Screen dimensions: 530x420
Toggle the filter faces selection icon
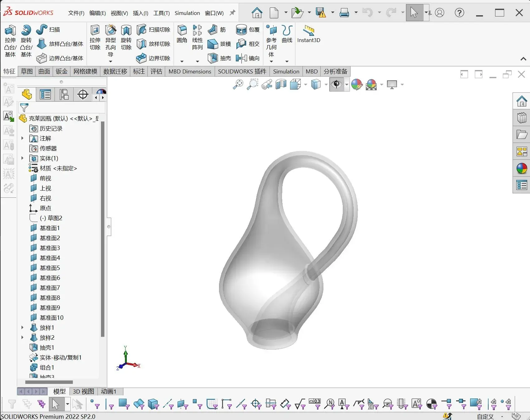(124, 404)
